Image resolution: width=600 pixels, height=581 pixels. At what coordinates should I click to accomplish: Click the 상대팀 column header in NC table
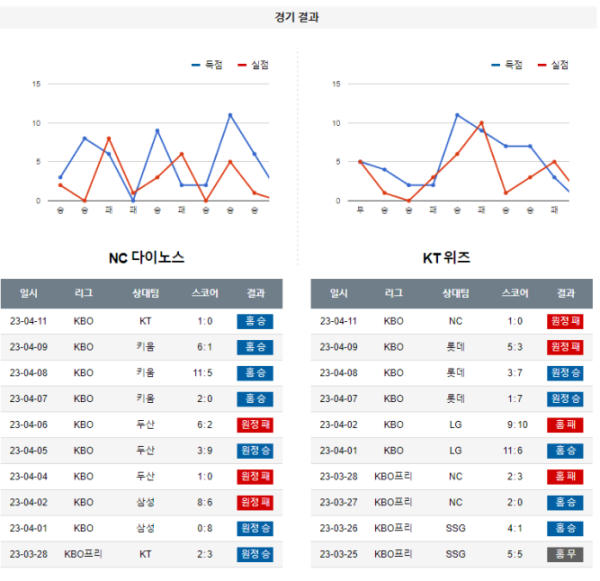[x=145, y=294]
